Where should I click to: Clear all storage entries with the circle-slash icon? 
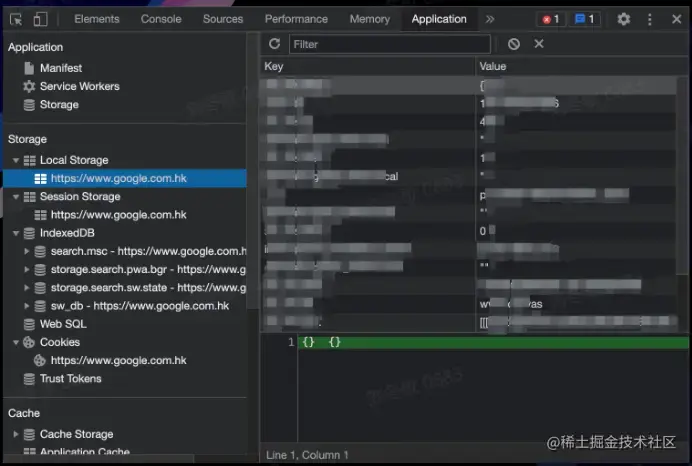coord(513,44)
